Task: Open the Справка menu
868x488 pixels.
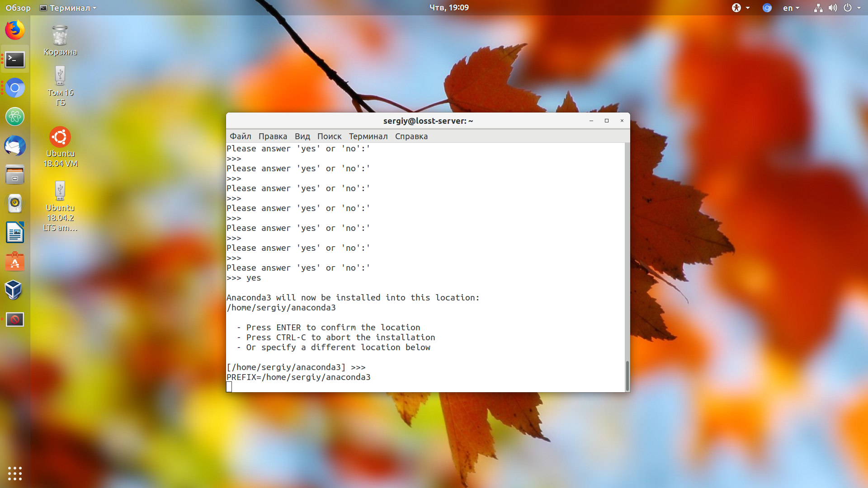Action: pos(411,136)
